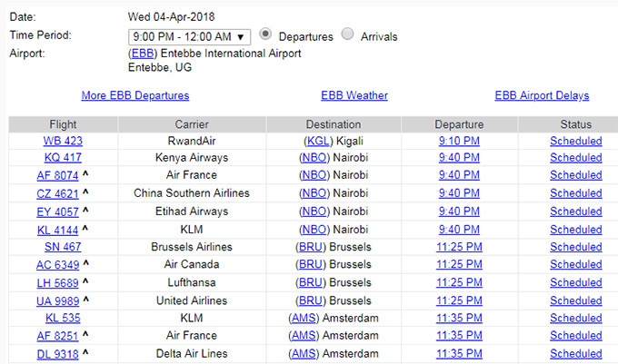Open the EBB Weather link

(354, 95)
